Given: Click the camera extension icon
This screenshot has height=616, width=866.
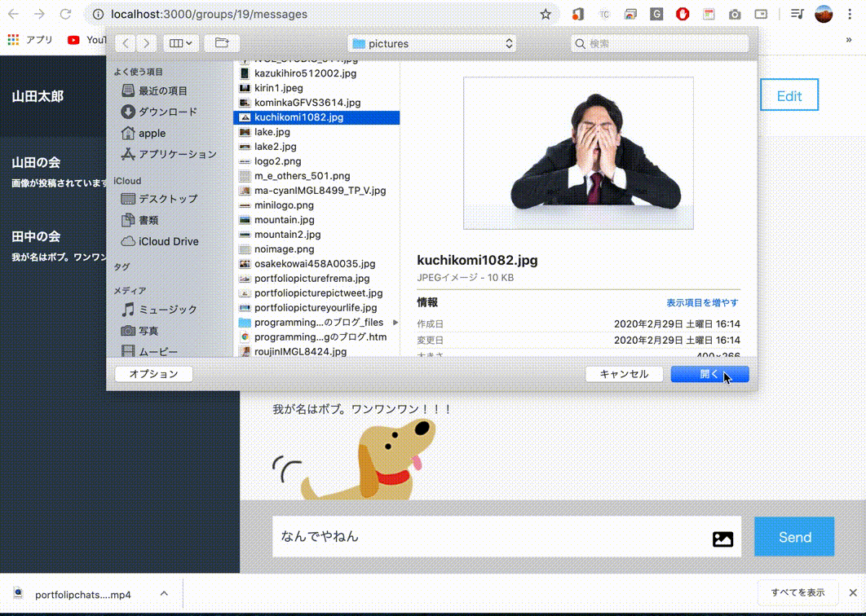Looking at the screenshot, I should point(735,14).
